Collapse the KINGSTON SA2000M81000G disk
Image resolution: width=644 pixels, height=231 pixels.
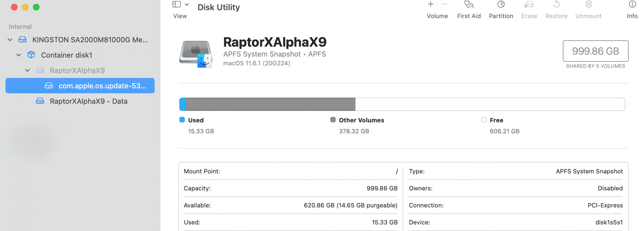(x=10, y=40)
